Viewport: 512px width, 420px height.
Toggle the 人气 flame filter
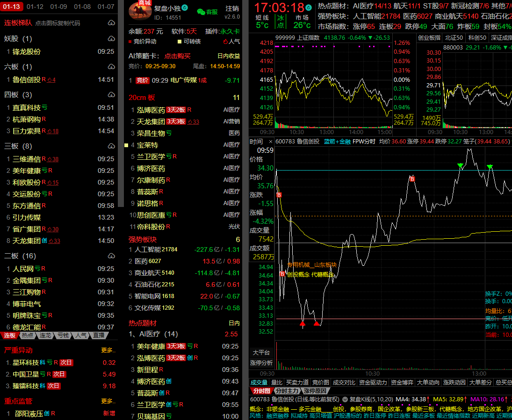(x=225, y=42)
